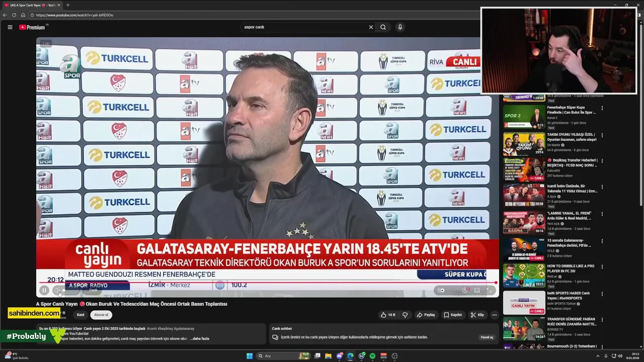Reload the page
The width and height of the screenshot is (644, 362).
click(14, 15)
